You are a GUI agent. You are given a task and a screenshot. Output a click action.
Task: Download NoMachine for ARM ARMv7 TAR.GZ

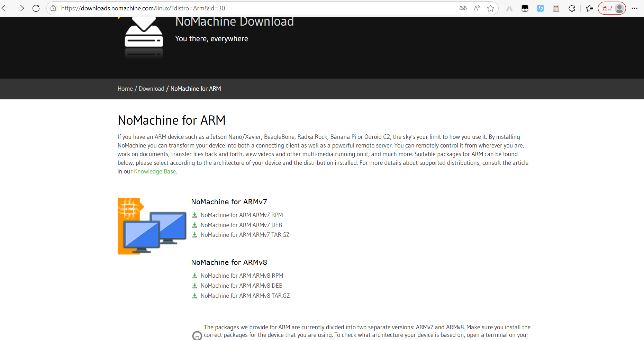[245, 235]
